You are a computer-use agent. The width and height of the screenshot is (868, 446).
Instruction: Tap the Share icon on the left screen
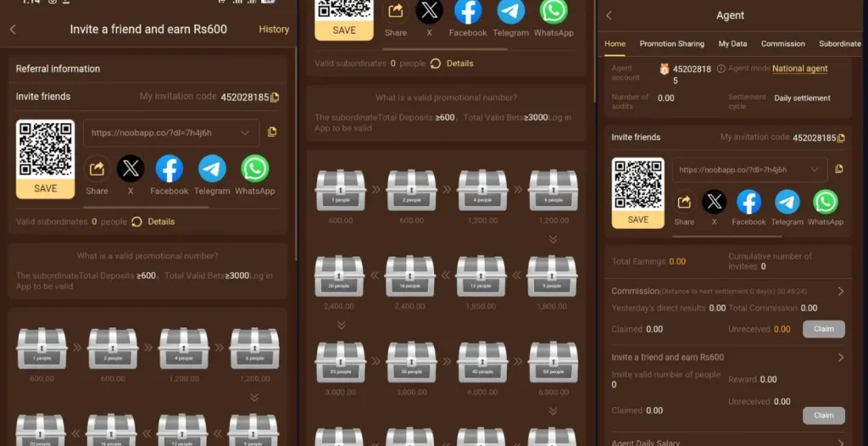(x=97, y=169)
